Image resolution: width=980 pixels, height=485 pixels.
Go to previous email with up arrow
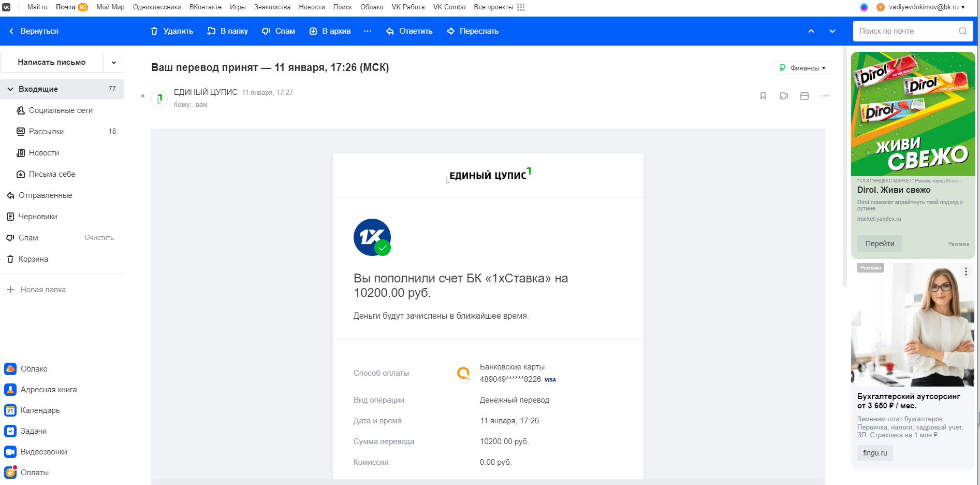coord(811,31)
